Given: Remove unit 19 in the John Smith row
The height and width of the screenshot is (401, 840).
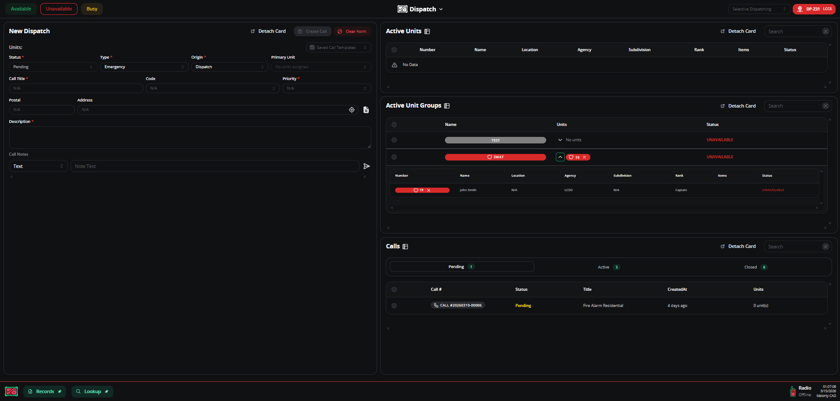Looking at the screenshot, I should pos(429,190).
